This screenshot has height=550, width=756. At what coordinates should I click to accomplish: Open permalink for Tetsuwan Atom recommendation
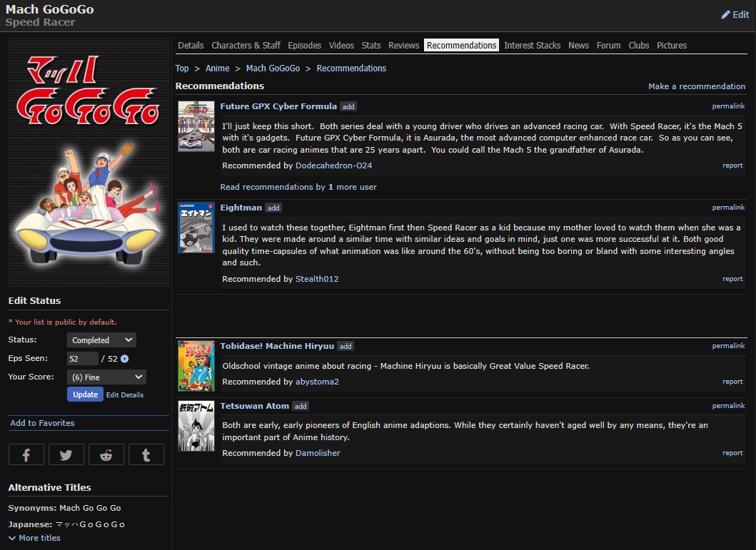point(729,405)
